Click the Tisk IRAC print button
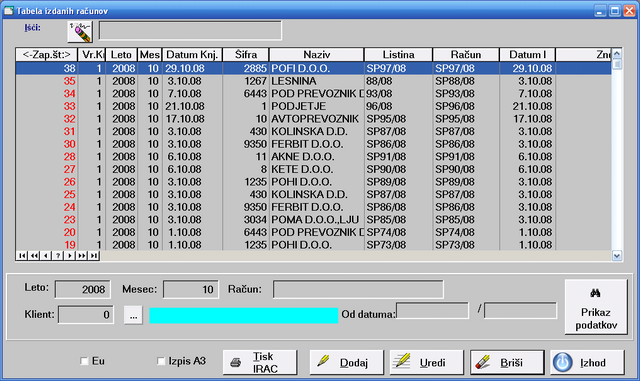The height and width of the screenshot is (381, 640). pyautogui.click(x=260, y=362)
